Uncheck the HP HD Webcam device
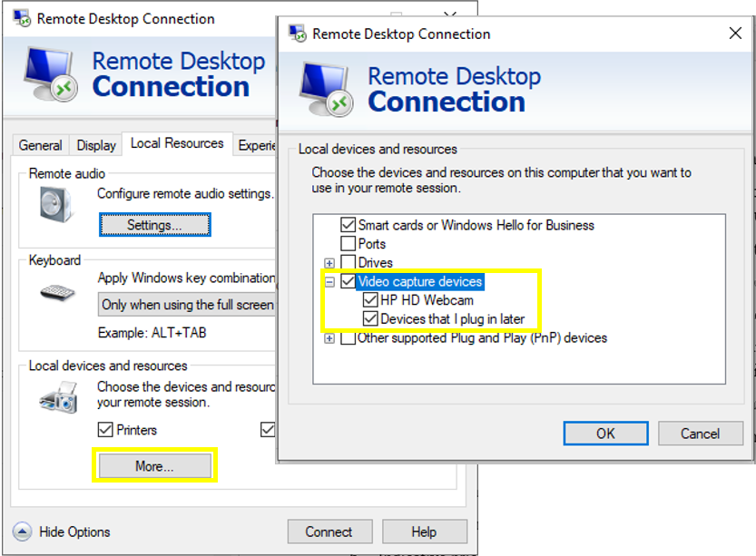This screenshot has height=556, width=756. (x=370, y=300)
